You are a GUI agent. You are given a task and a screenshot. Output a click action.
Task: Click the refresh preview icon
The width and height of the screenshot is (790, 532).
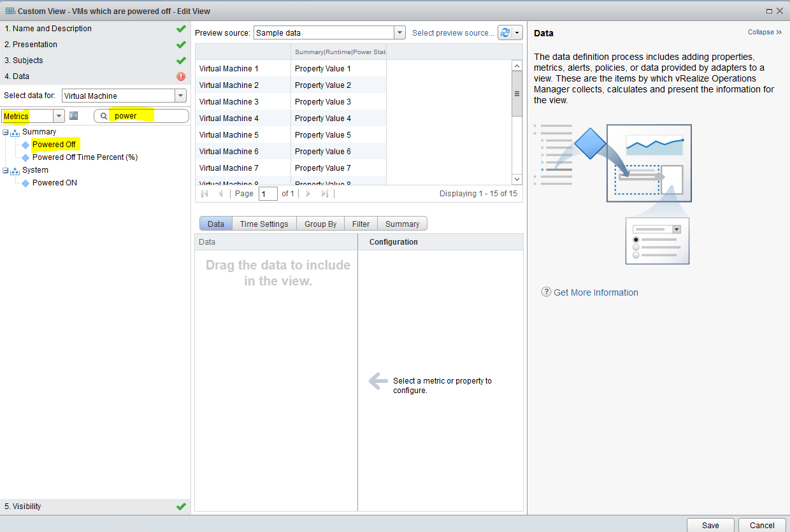[506, 32]
